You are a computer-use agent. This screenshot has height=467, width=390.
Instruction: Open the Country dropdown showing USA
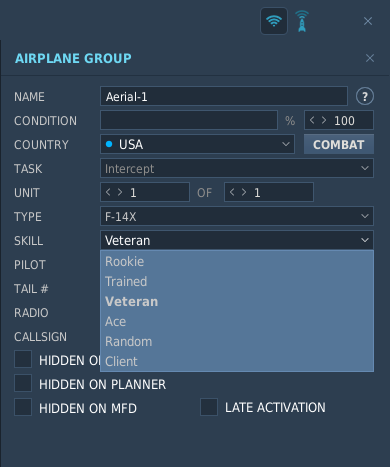click(197, 144)
